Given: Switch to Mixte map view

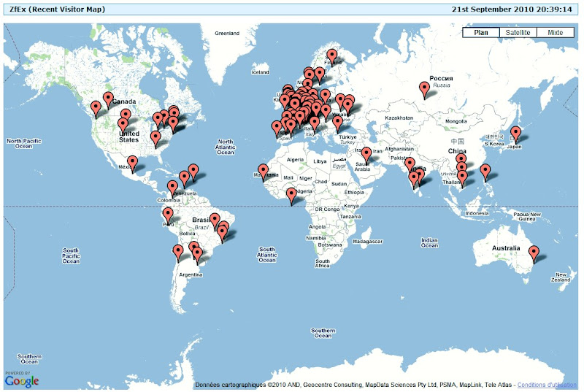Looking at the screenshot, I should 555,32.
